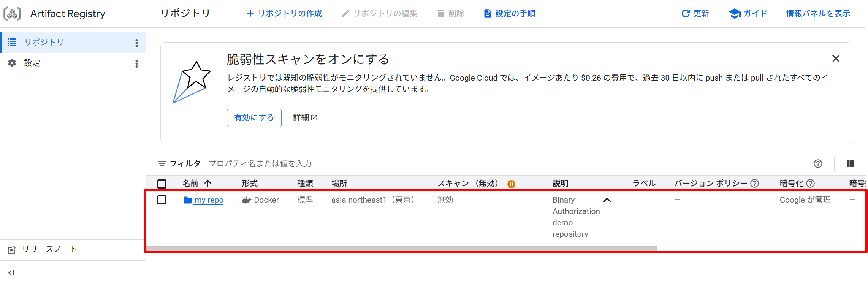
Task: Click the スキャン（無効） column header
Action: tap(468, 184)
